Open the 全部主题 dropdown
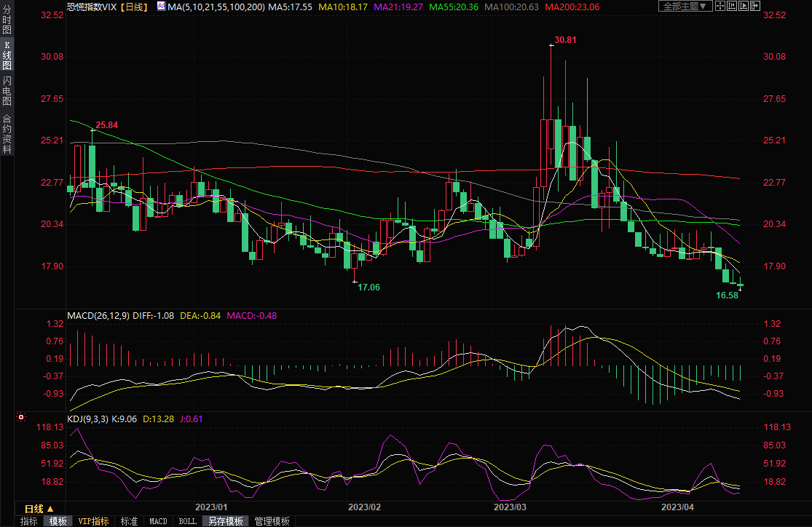This screenshot has height=527, width=812. [x=685, y=6]
